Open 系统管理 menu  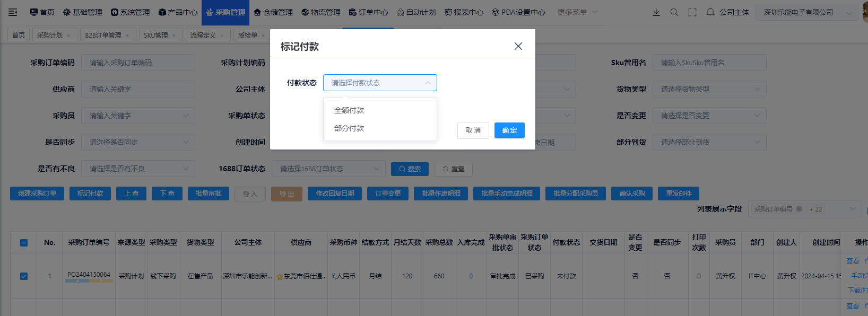(x=131, y=12)
